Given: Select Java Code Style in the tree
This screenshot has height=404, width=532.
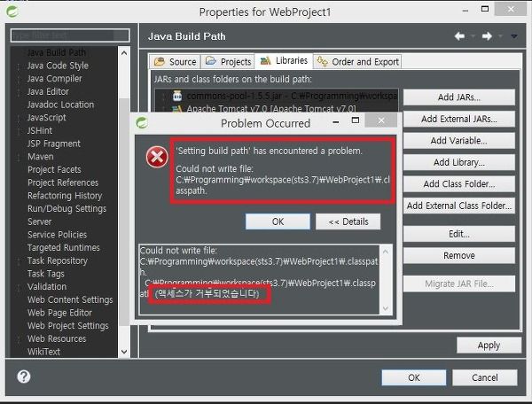Looking at the screenshot, I should 58,66.
